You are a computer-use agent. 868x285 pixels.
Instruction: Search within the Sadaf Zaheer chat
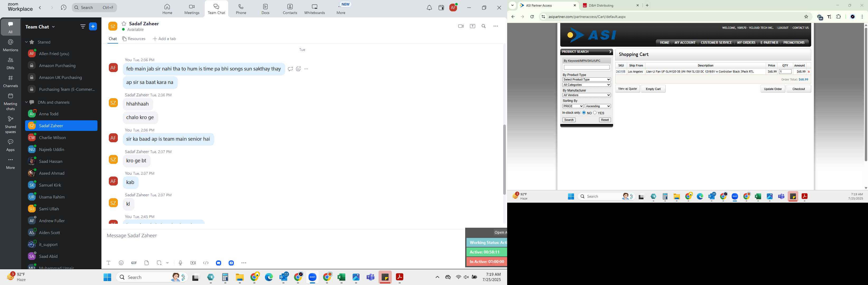(484, 26)
